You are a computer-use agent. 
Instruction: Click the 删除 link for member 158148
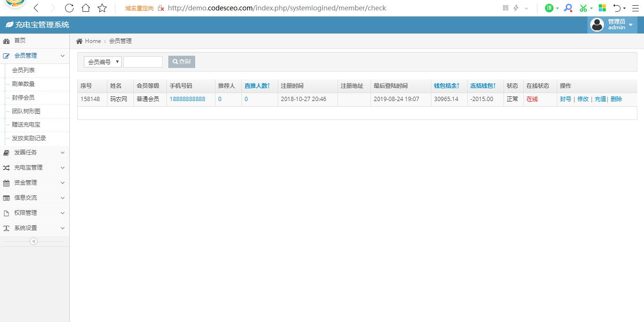click(616, 99)
